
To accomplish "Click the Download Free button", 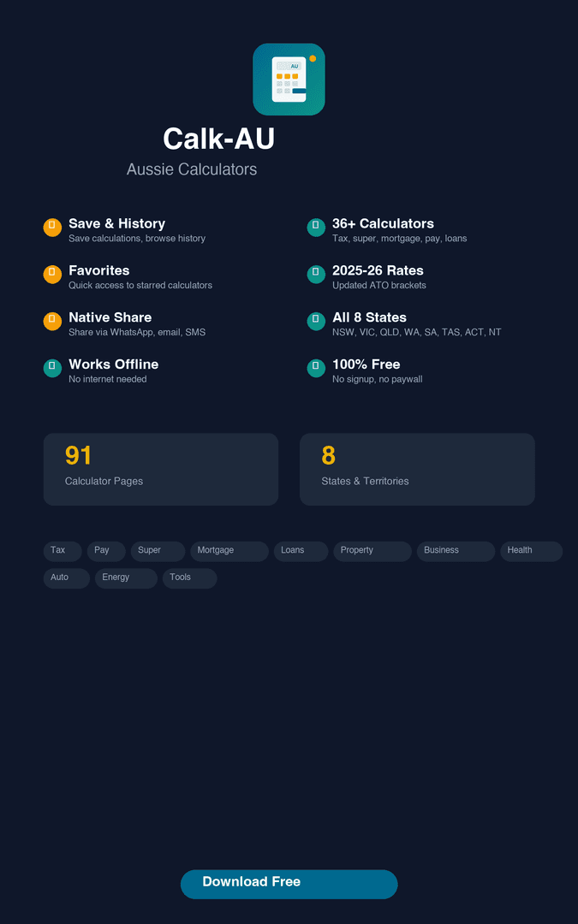I will coord(289,884).
